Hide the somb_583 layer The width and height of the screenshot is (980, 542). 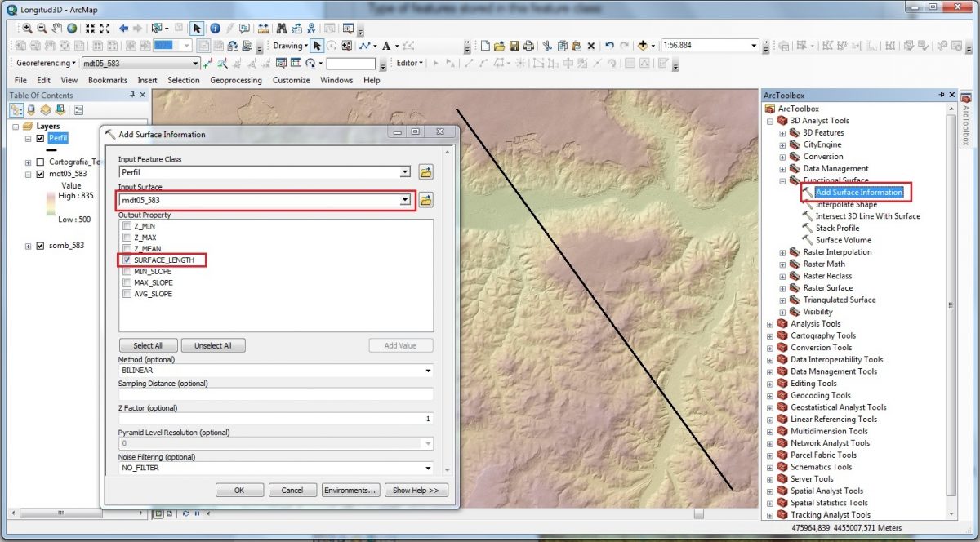click(x=39, y=245)
